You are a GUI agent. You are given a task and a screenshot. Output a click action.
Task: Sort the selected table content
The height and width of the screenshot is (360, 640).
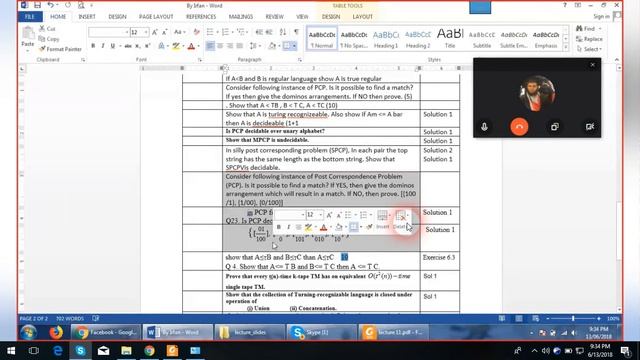coord(283,32)
